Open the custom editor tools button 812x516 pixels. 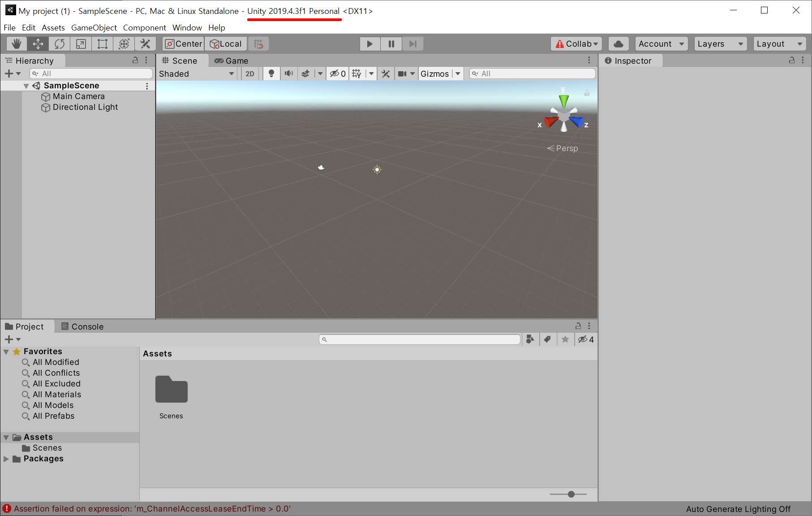pyautogui.click(x=145, y=44)
